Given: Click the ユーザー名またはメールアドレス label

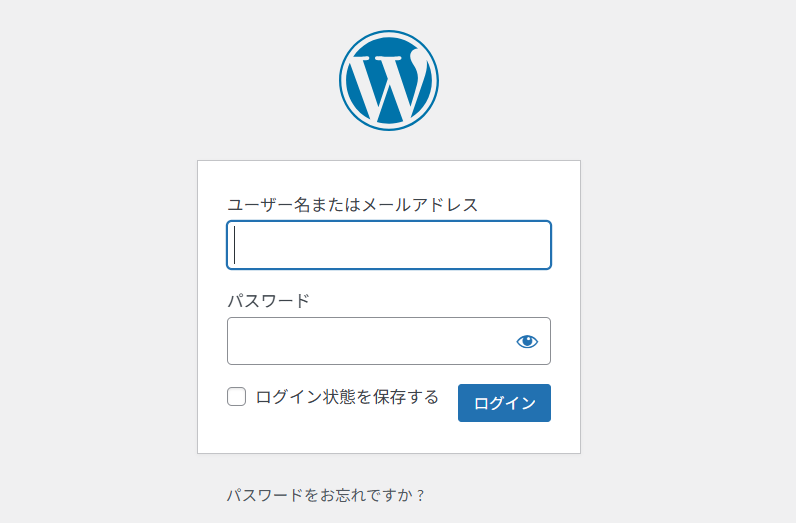Looking at the screenshot, I should click(x=352, y=205).
